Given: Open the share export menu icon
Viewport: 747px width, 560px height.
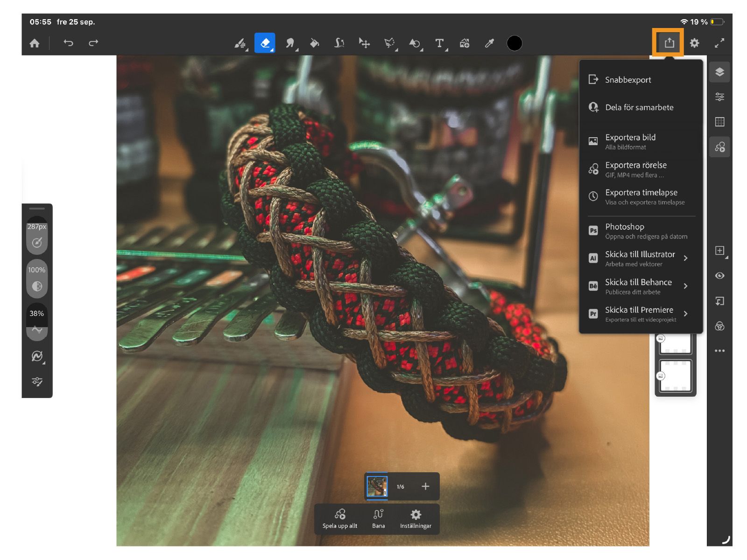Looking at the screenshot, I should click(x=669, y=43).
